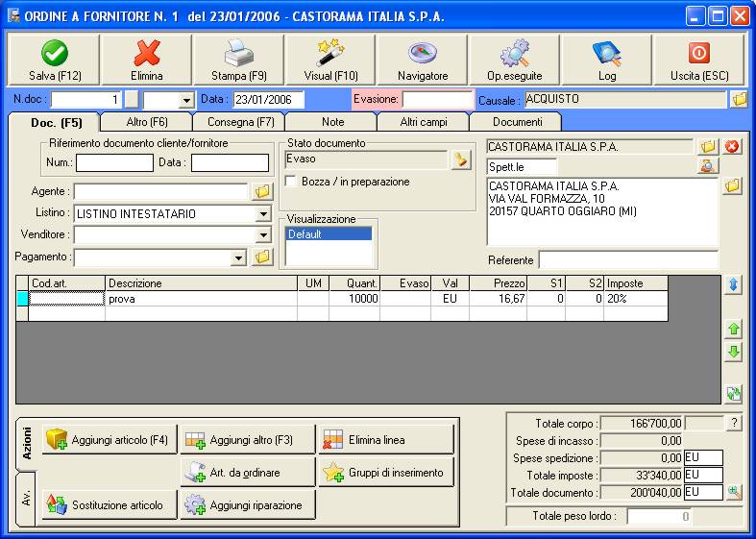Select the Azioni vertical tab
This screenshot has height=539, width=756.
pyautogui.click(x=27, y=443)
